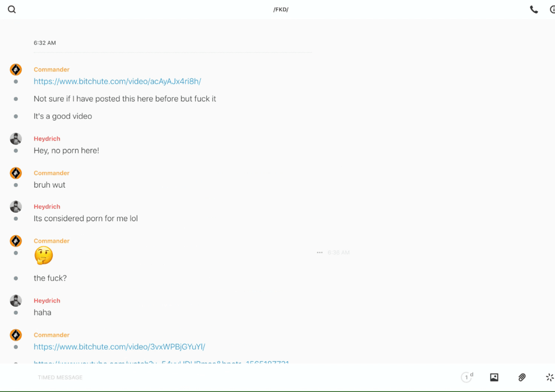Attach a file with paperclip icon
555x392 pixels.
(522, 377)
